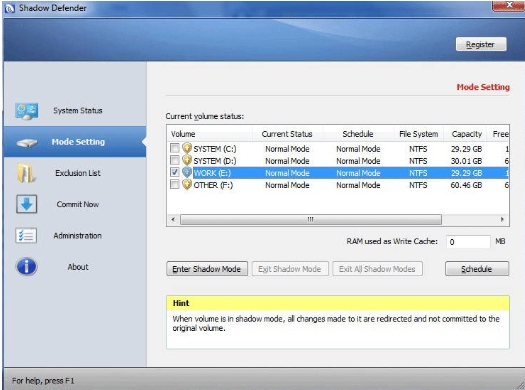Sort by the Current Status column header

click(287, 134)
